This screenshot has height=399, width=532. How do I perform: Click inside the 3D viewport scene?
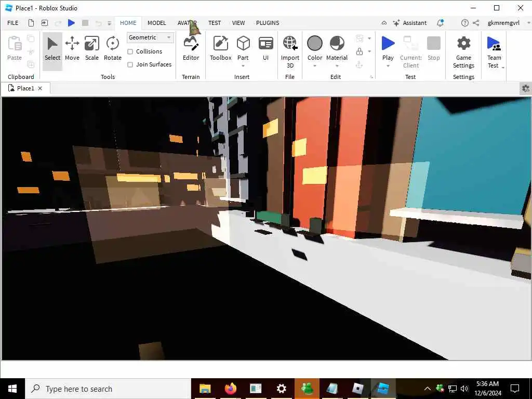[x=266, y=228]
